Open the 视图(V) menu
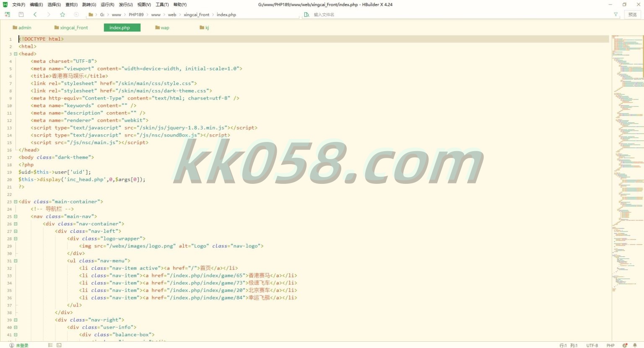Image resolution: width=644 pixels, height=348 pixels. pos(144,5)
